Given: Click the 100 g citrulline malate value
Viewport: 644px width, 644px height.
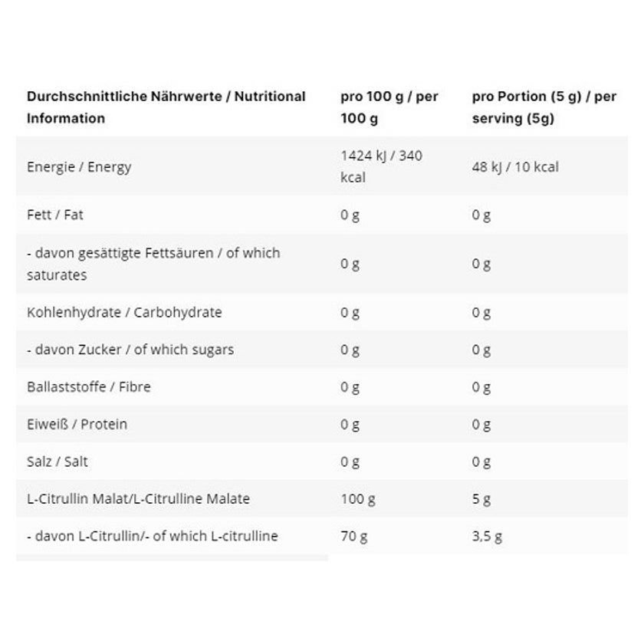Looking at the screenshot, I should point(358,499).
